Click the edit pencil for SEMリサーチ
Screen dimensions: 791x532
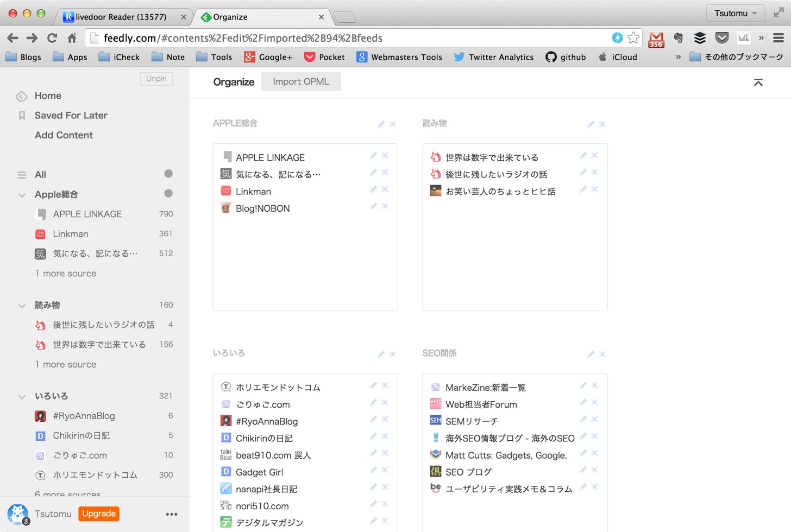click(x=583, y=419)
